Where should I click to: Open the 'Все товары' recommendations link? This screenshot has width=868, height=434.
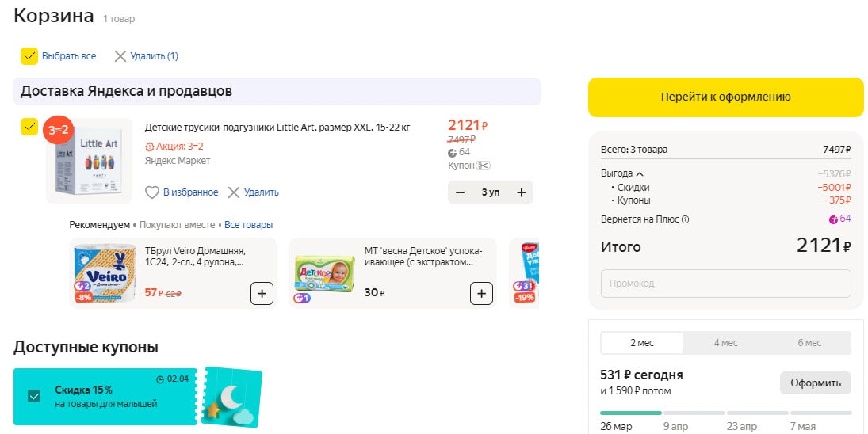(x=248, y=225)
